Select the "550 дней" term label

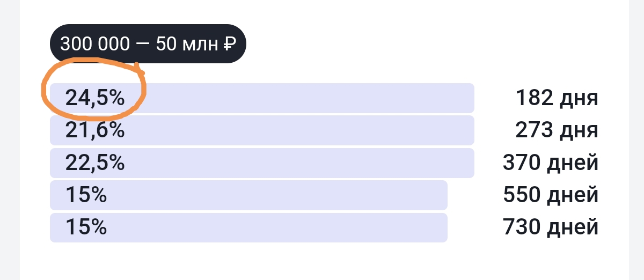[x=551, y=195]
